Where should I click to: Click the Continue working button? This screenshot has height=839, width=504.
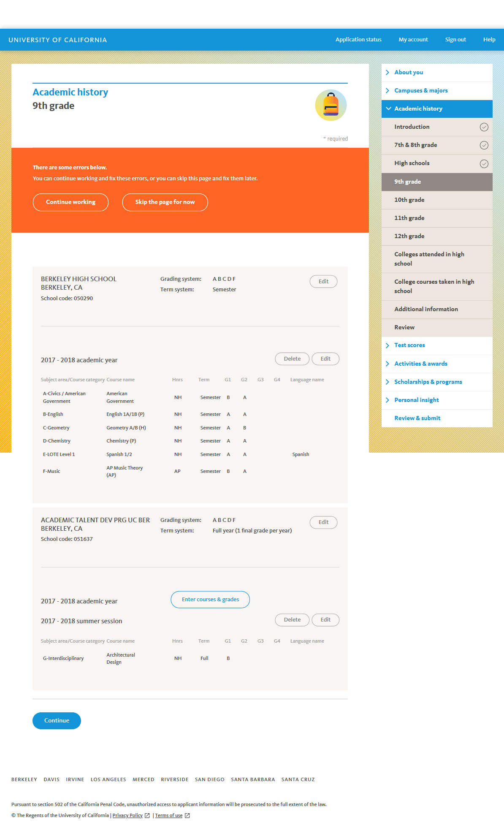point(70,202)
